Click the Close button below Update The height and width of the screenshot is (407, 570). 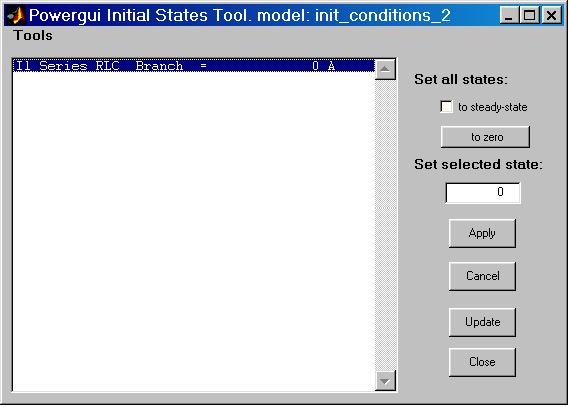(x=482, y=362)
